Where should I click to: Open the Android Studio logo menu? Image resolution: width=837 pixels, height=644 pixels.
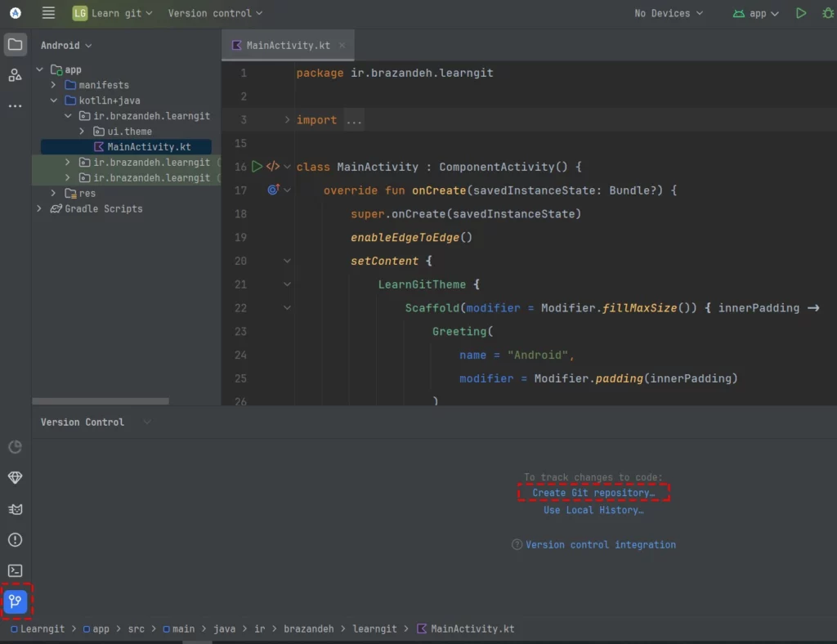tap(16, 13)
